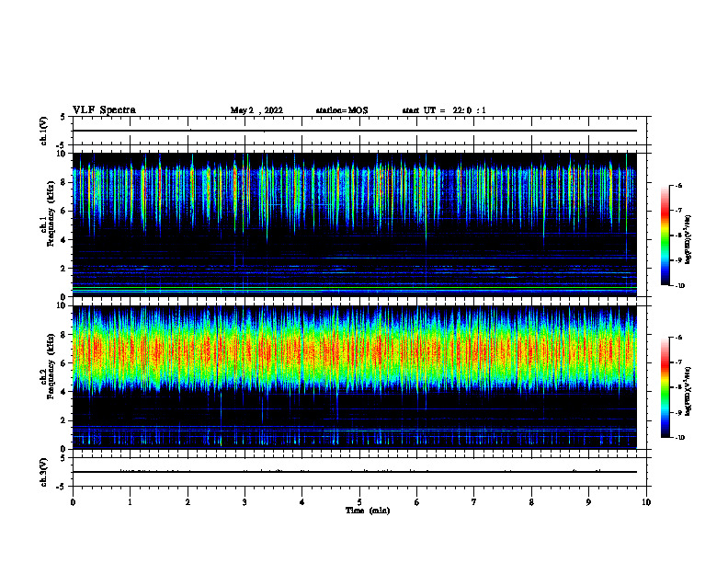This screenshot has height=563, width=728.
Task: Click inside the ch.1 frequency spectrogram panel
Action: [x=359, y=224]
